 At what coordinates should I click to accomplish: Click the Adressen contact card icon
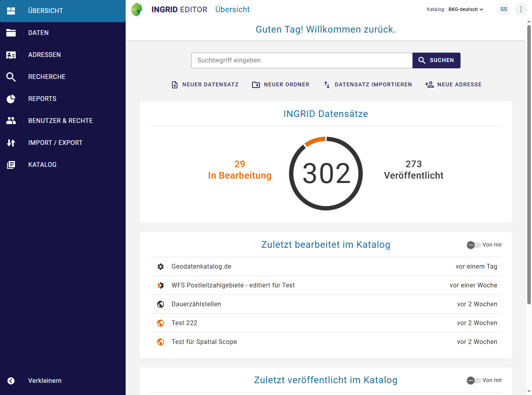(x=11, y=55)
